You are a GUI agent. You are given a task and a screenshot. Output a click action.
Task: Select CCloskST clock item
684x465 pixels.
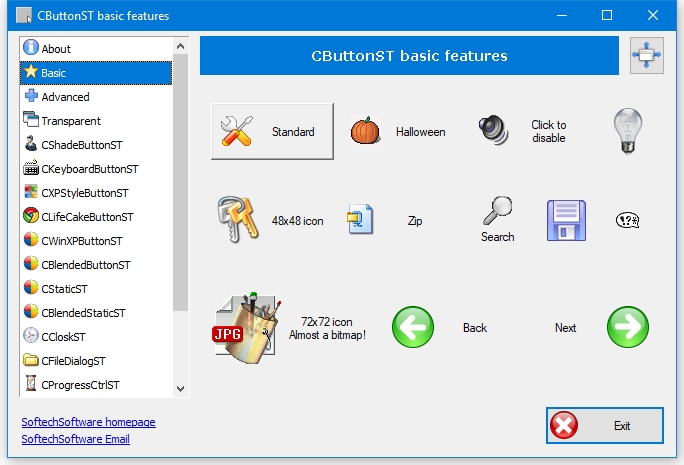[x=96, y=336]
